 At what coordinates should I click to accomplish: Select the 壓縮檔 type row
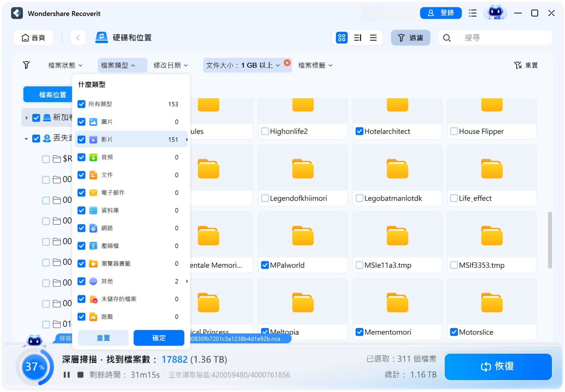(131, 246)
